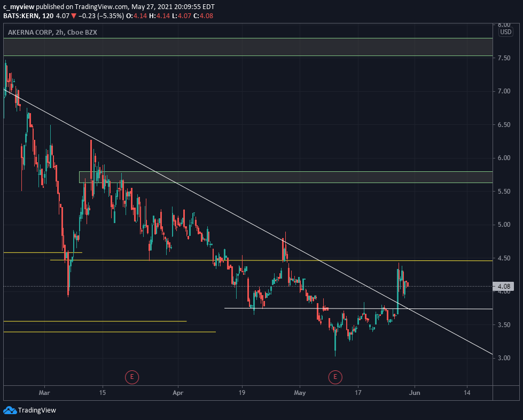This screenshot has width=523, height=420.
Task: Click the May date axis label
Action: pos(300,393)
